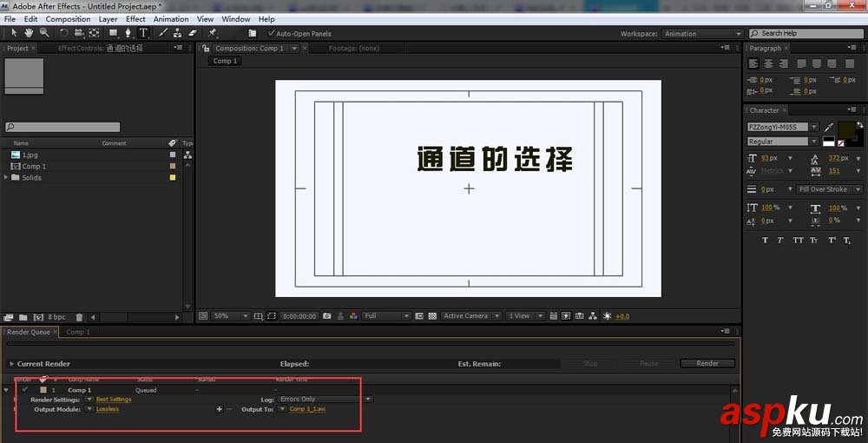Open the Regular font style dropdown

point(783,142)
